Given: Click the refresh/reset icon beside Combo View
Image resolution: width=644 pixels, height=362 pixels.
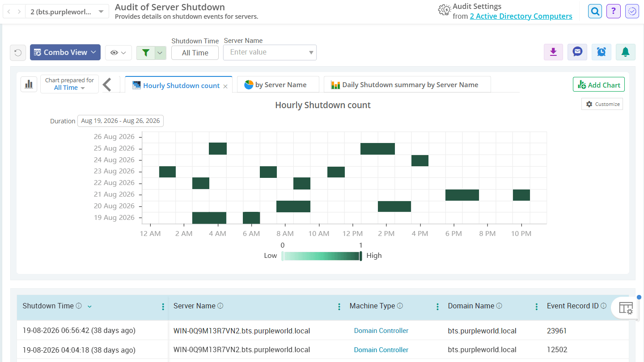Looking at the screenshot, I should coord(18,53).
